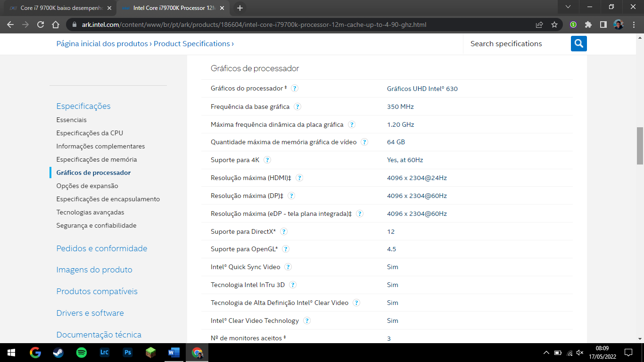Click help icon for Suporte para DirectX
The image size is (644, 362).
(284, 231)
